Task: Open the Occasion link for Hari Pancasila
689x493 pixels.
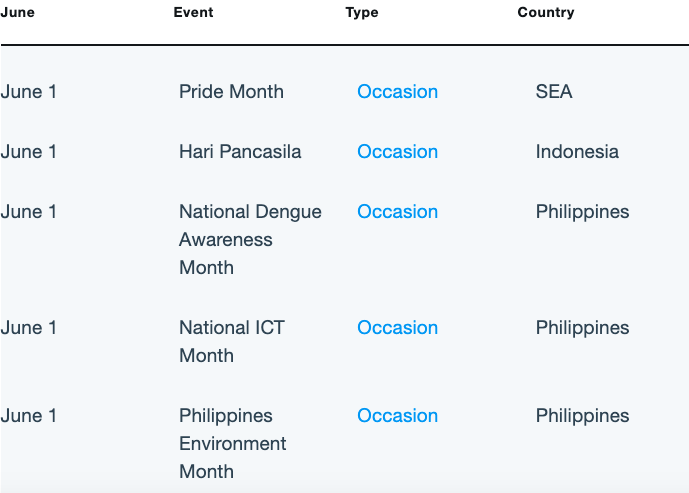Action: coord(397,152)
